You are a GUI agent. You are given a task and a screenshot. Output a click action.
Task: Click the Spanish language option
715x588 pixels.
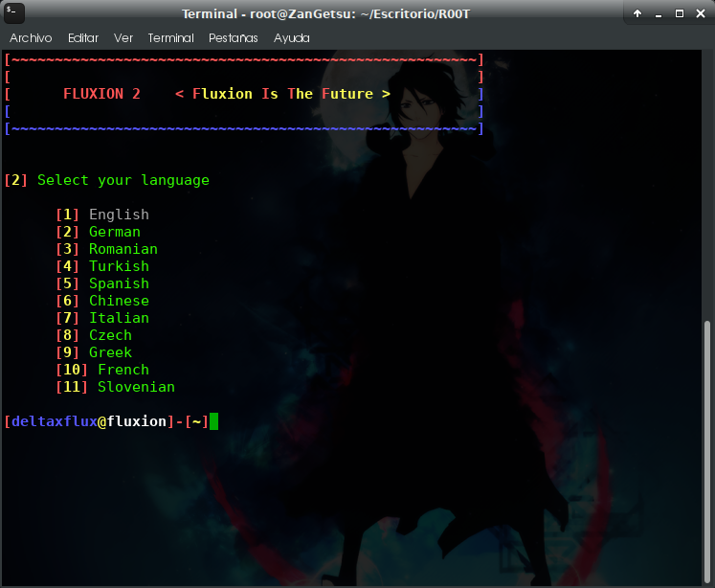point(102,283)
